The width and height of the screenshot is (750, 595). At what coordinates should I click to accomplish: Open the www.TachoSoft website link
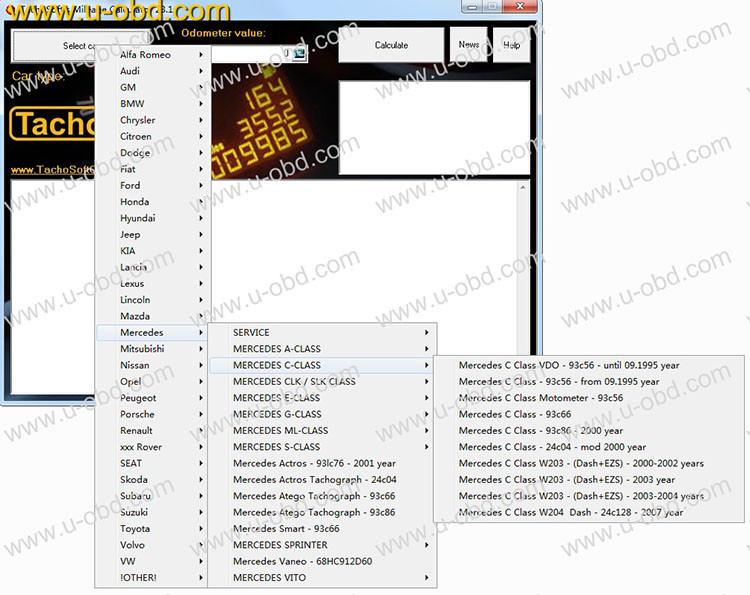pyautogui.click(x=53, y=170)
